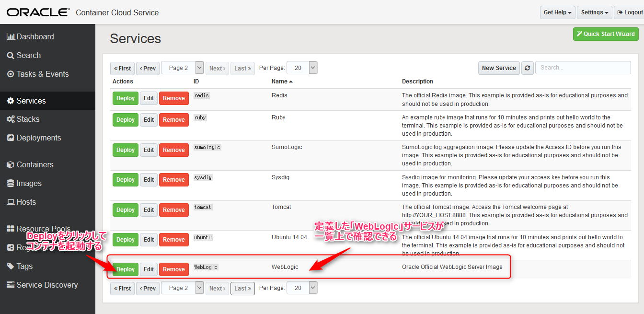Remove the WebLogic service
Viewport: 644px width, 314px height.
tap(173, 269)
